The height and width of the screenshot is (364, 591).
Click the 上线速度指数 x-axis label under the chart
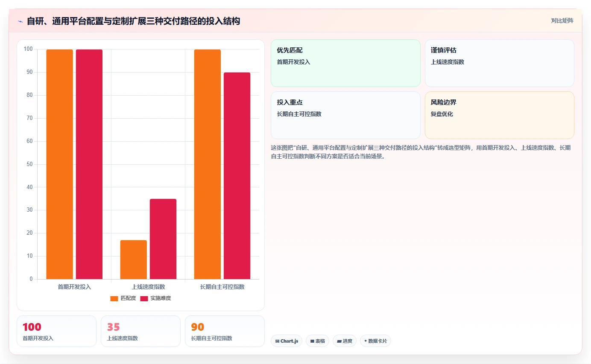coord(148,287)
